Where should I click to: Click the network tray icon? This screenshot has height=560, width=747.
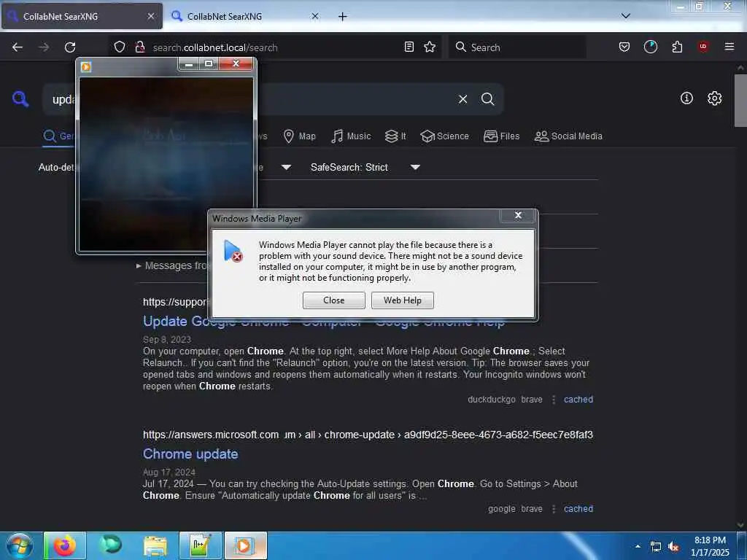656,547
